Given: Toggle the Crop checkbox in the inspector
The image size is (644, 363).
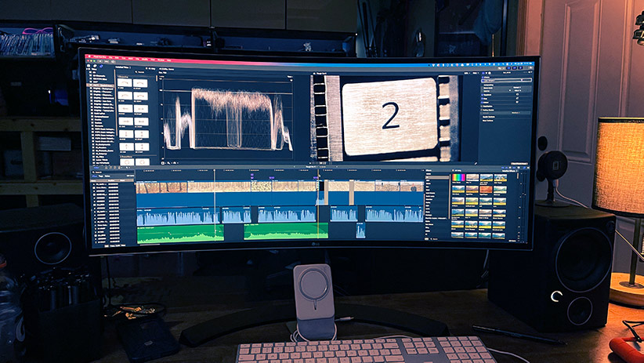Looking at the screenshot, I should 482,99.
